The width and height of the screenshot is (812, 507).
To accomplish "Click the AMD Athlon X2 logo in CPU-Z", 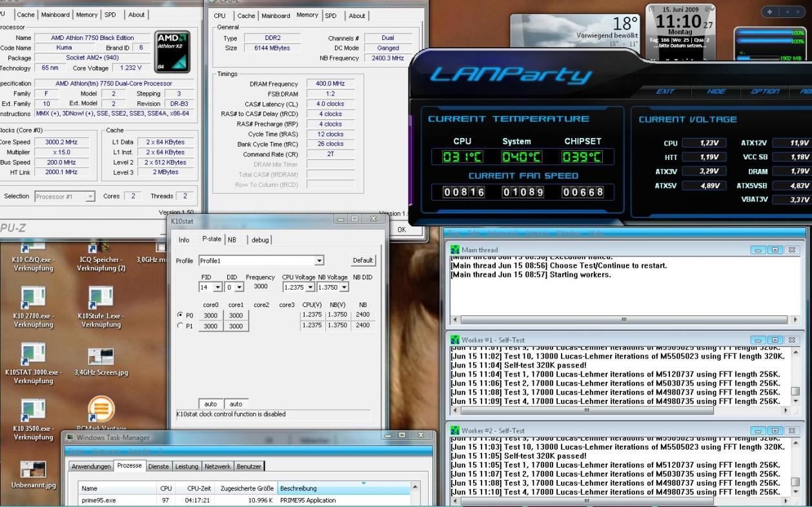I will coord(173,51).
